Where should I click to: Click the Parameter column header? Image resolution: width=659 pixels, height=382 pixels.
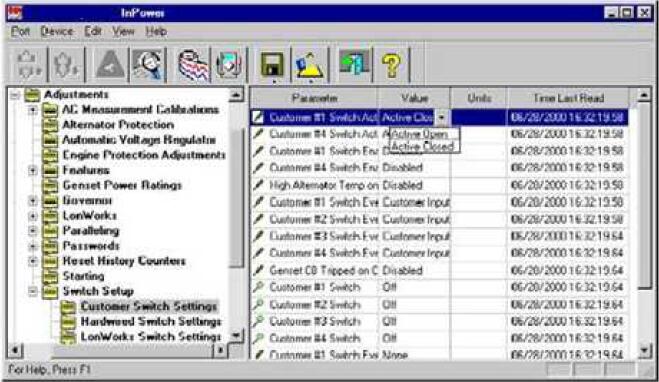pos(314,98)
